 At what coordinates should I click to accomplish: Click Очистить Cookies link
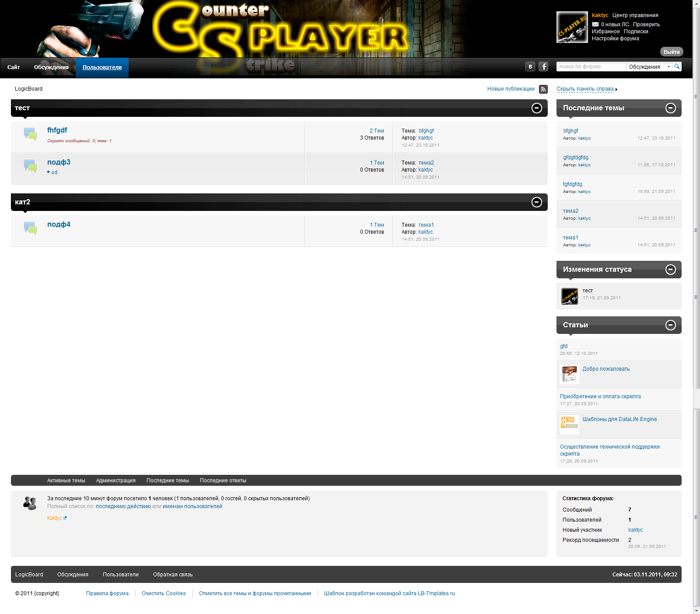(164, 593)
